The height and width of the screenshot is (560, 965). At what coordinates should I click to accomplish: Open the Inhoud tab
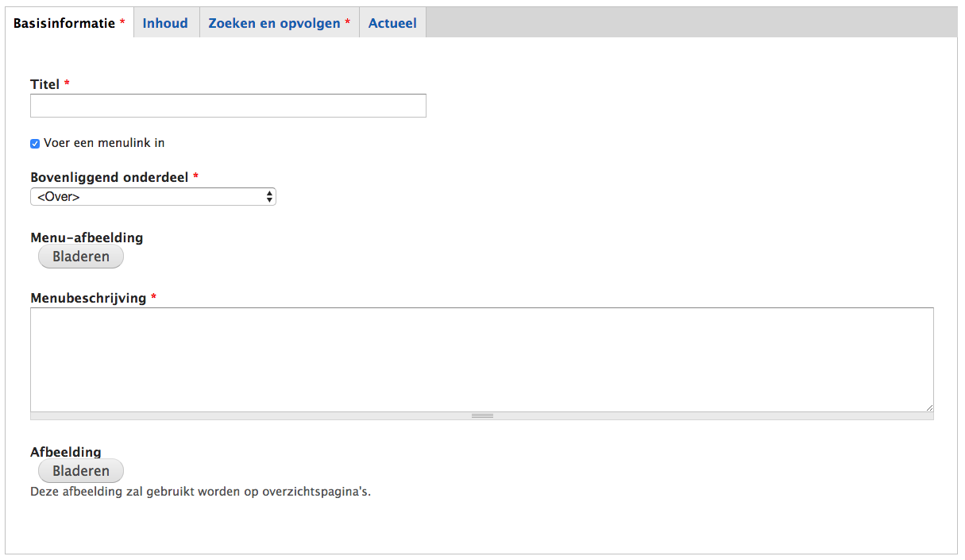coord(165,24)
